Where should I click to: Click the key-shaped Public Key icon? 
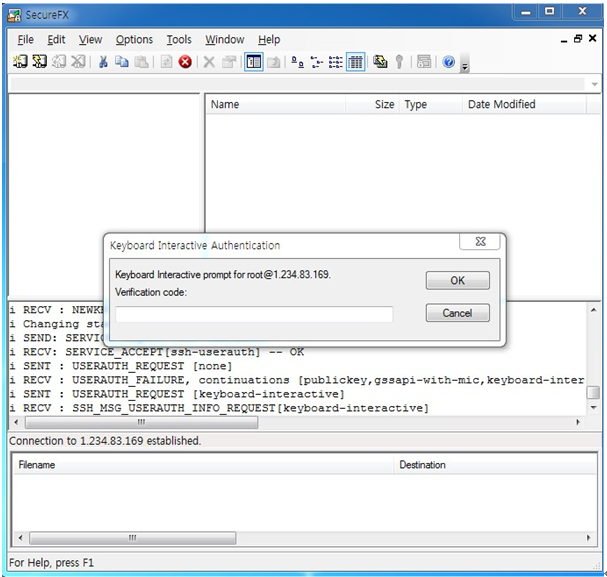[399, 62]
